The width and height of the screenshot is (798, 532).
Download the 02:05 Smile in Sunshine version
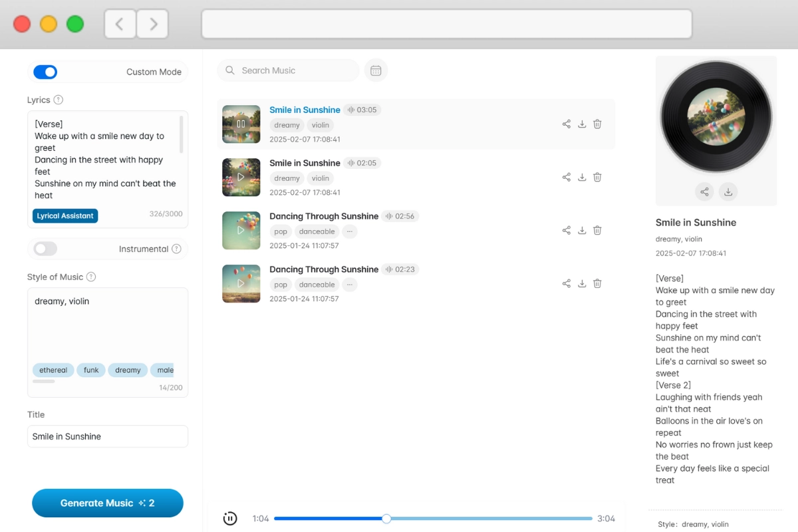point(582,177)
